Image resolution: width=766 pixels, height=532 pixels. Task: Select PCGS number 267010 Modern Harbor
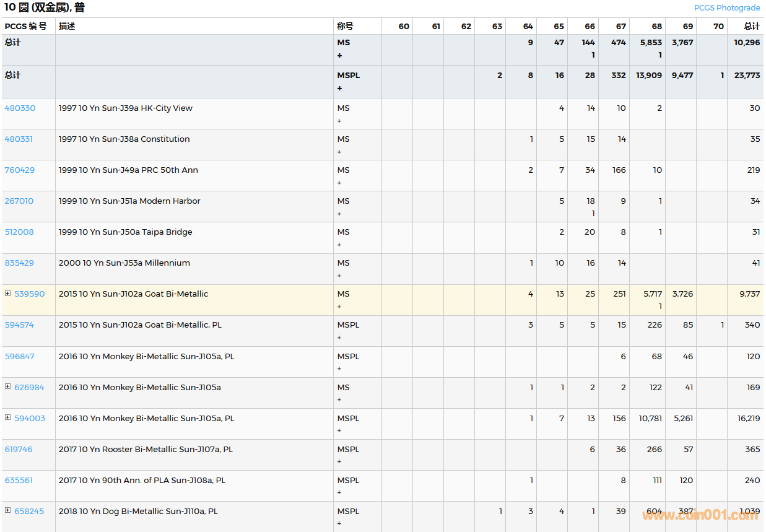click(x=19, y=201)
